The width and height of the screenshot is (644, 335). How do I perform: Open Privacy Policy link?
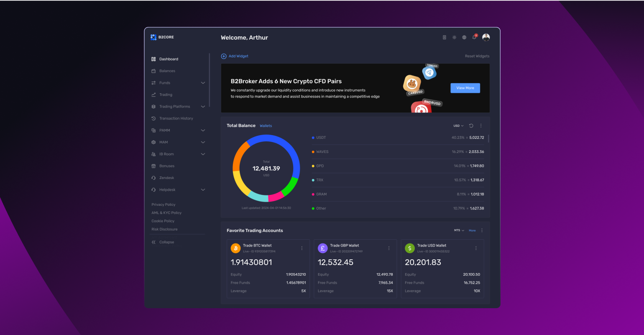164,205
